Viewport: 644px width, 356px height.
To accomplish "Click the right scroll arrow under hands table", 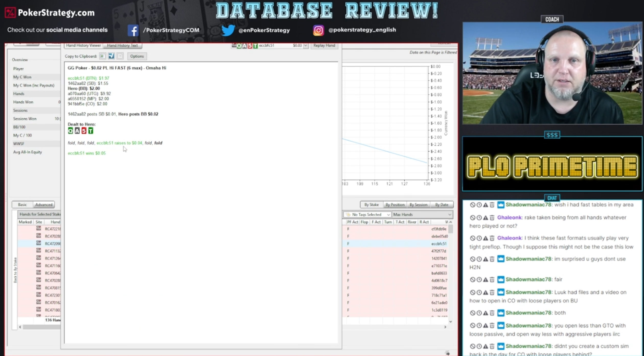I will (445, 327).
